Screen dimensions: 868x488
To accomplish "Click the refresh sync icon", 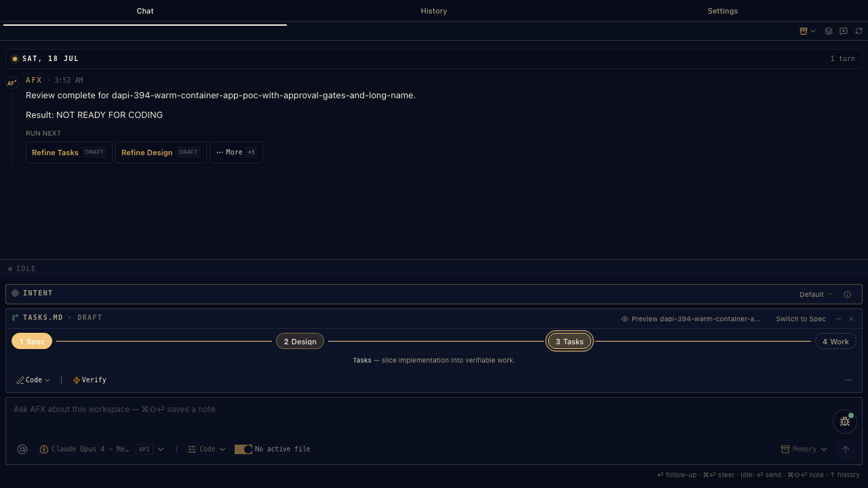I will click(x=859, y=31).
